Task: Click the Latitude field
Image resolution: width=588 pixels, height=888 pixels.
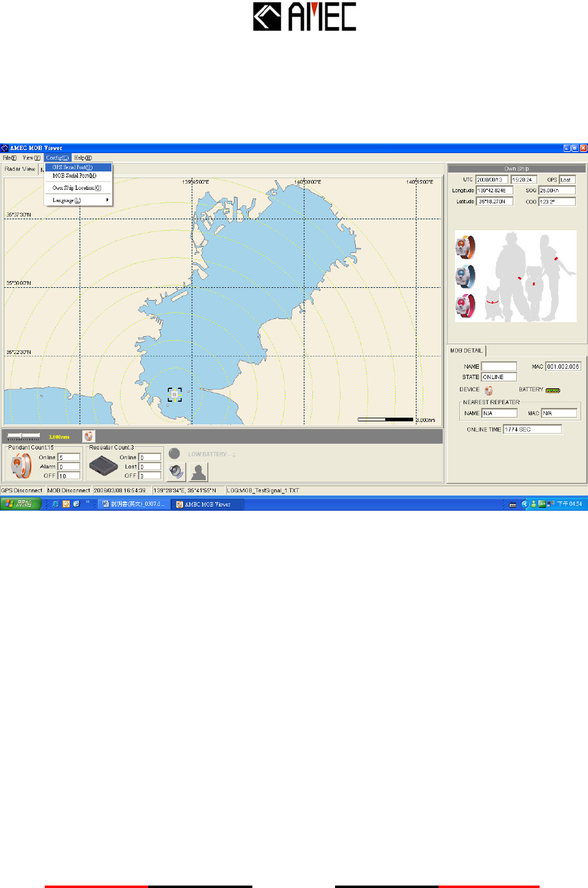Action: coord(494,201)
